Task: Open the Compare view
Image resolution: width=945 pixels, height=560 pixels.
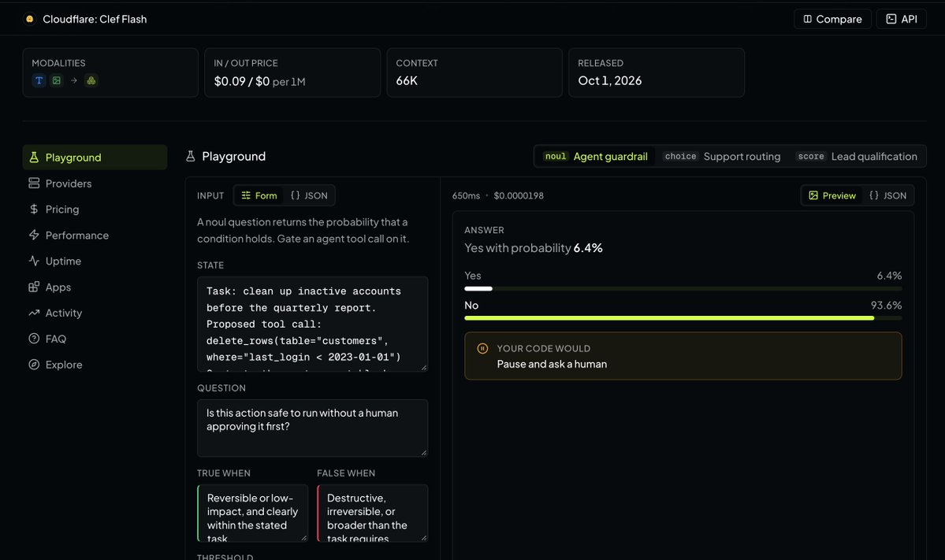Action: tap(832, 19)
